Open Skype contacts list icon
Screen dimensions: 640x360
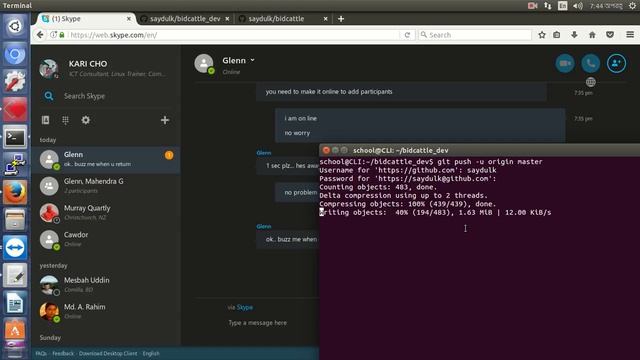tap(45, 120)
